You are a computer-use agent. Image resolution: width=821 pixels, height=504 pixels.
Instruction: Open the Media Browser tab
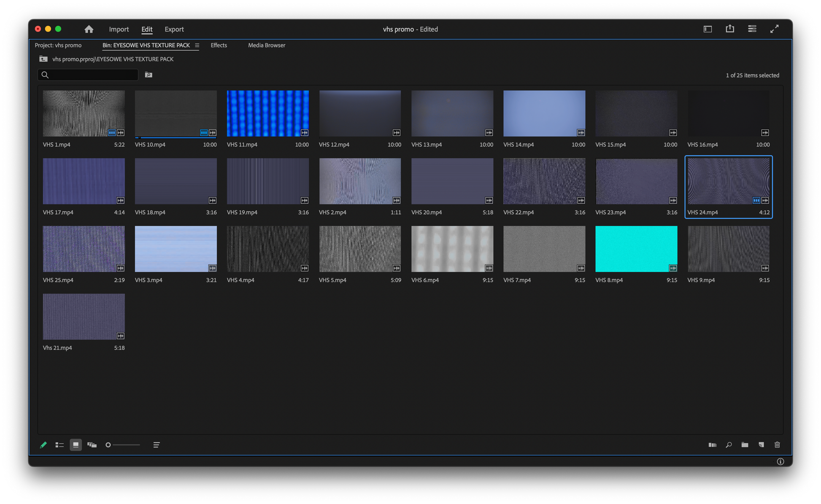[x=266, y=46]
